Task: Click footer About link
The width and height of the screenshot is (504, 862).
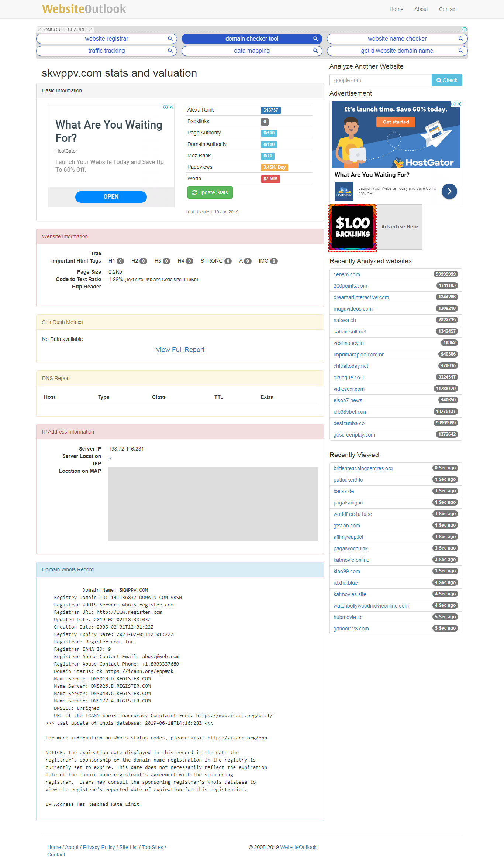Action: [x=72, y=847]
